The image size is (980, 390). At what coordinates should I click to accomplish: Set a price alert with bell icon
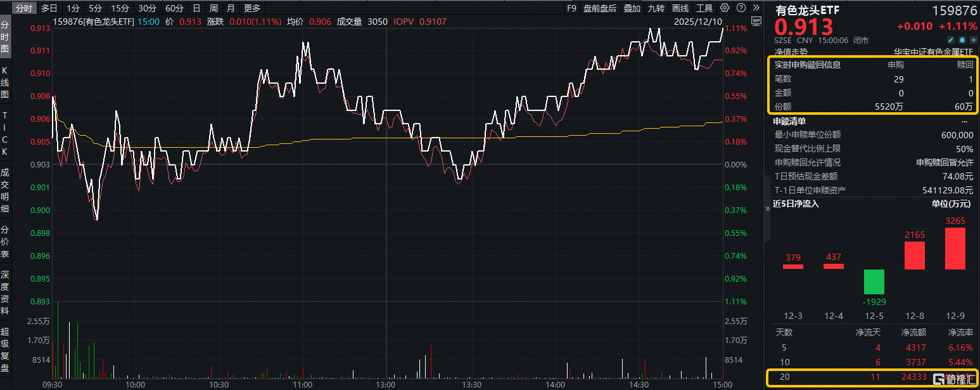tap(963, 39)
